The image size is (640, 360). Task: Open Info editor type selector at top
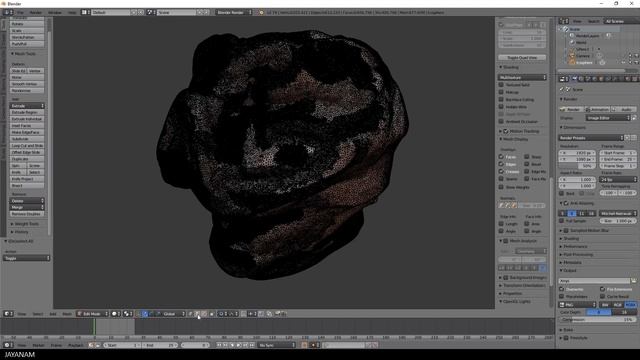8,13
